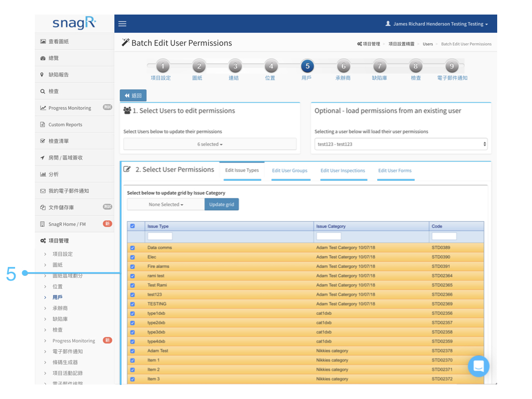The width and height of the screenshot is (532, 399).
Task: Uncheck the Adam Test row checkbox
Action: [132, 351]
